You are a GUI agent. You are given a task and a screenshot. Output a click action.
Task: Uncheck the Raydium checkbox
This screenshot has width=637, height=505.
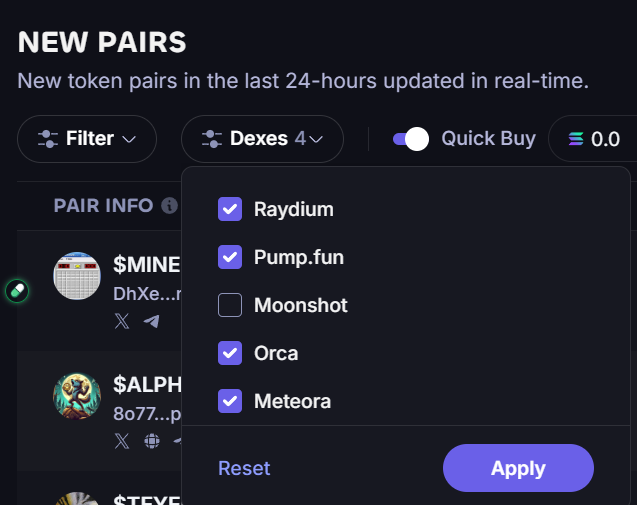coord(230,209)
